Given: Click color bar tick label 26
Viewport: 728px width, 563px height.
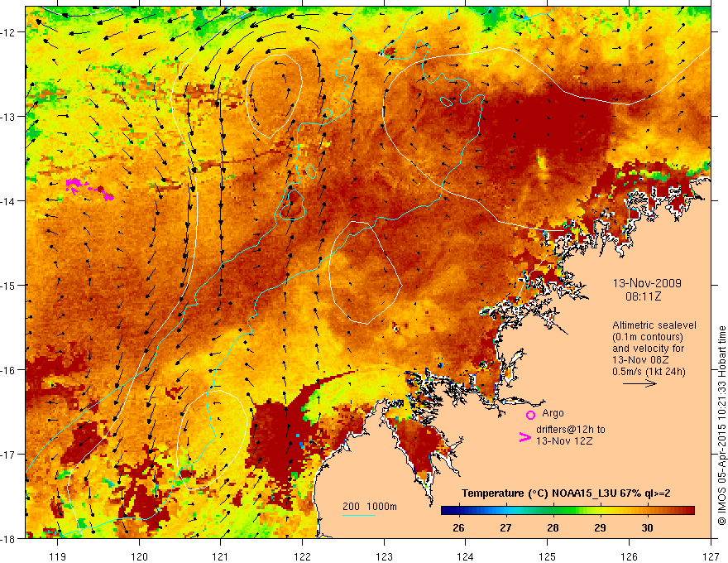Looking at the screenshot, I should tap(458, 527).
